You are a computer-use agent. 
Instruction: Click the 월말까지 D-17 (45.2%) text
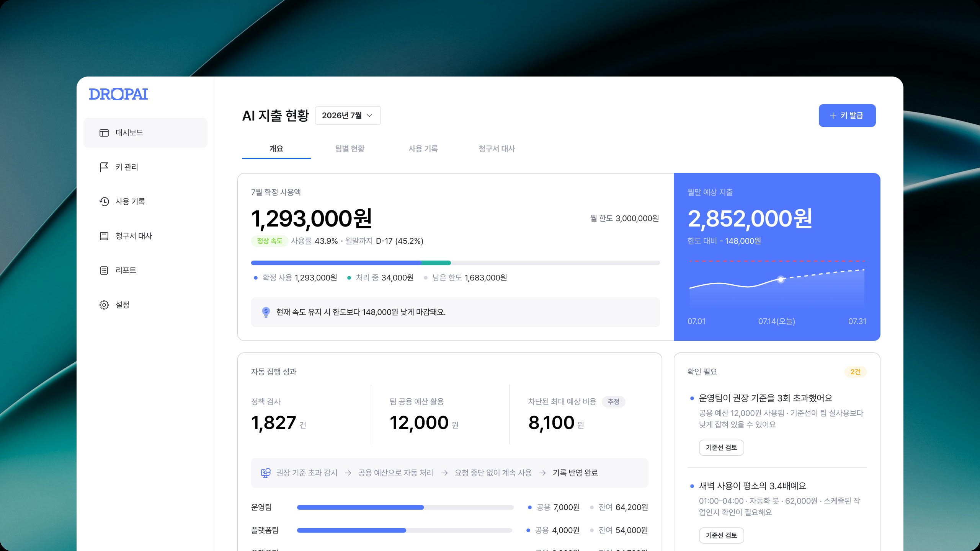pyautogui.click(x=384, y=241)
